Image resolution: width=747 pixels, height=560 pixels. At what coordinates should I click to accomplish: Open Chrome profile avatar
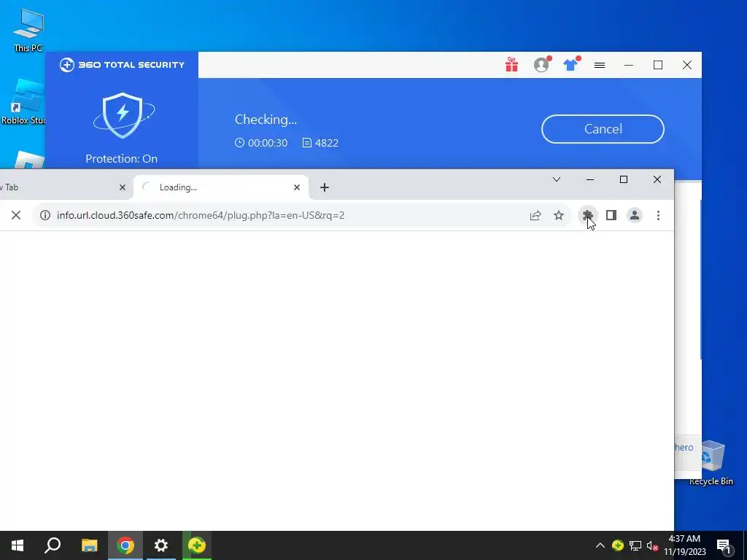pyautogui.click(x=635, y=215)
